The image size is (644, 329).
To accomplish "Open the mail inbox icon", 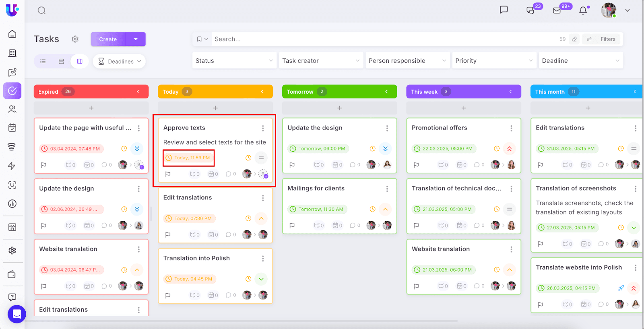I will pyautogui.click(x=557, y=11).
